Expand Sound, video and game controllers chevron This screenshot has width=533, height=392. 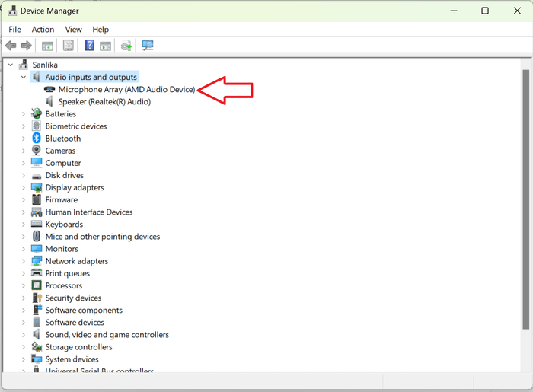tap(24, 335)
